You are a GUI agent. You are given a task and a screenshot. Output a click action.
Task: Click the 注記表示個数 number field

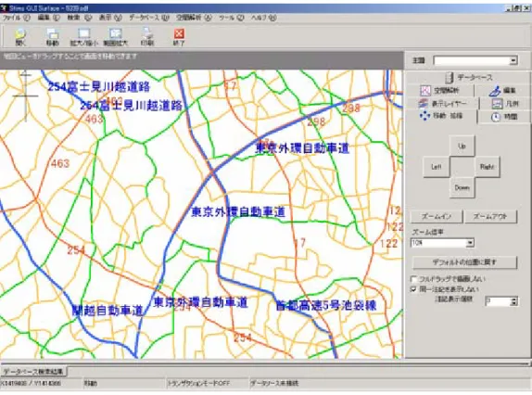pos(498,301)
